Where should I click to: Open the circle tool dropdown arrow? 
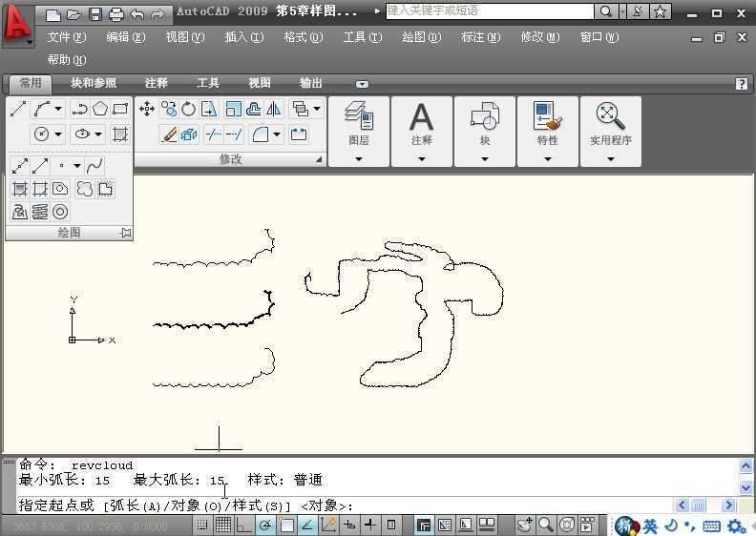pos(58,134)
